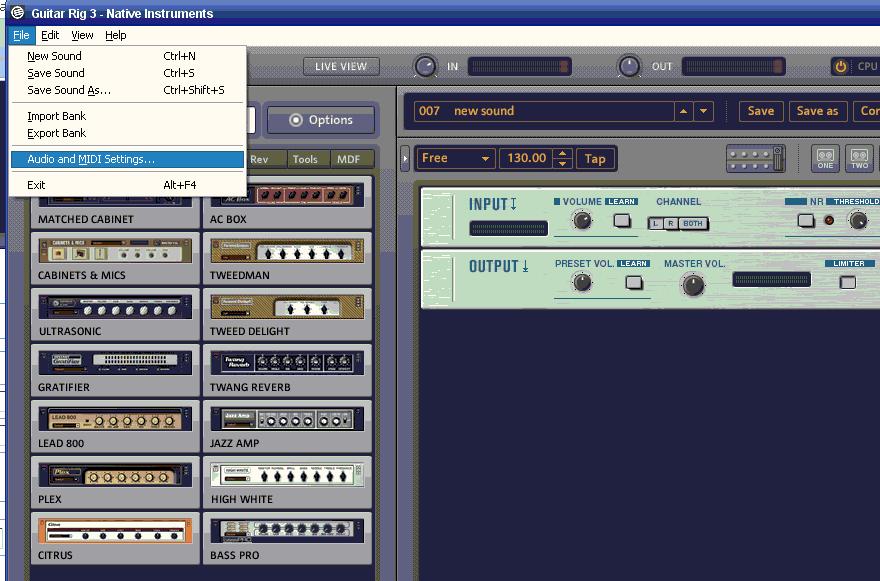Screen dimensions: 880x581
Task: Toggle the small VOLUME indicator square
Action: pyautogui.click(x=557, y=201)
